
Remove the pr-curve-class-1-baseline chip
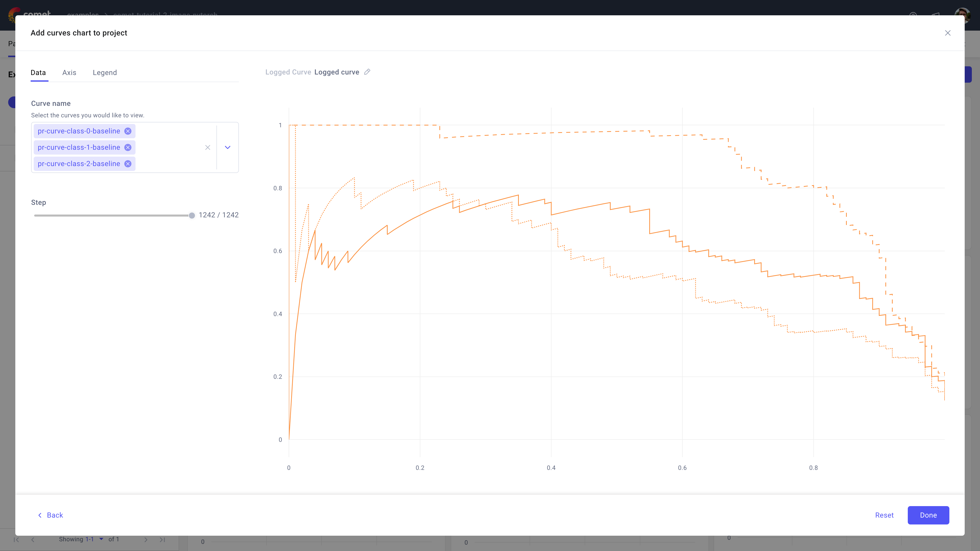tap(128, 147)
